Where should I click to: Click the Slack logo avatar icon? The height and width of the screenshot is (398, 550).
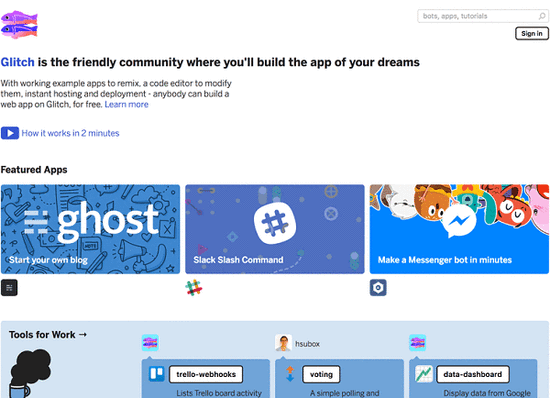194,288
